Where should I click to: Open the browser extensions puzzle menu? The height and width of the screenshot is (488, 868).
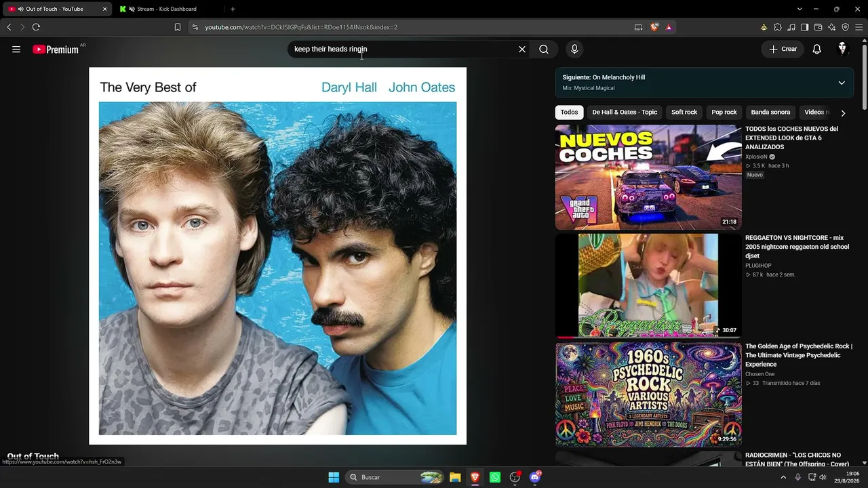click(778, 27)
